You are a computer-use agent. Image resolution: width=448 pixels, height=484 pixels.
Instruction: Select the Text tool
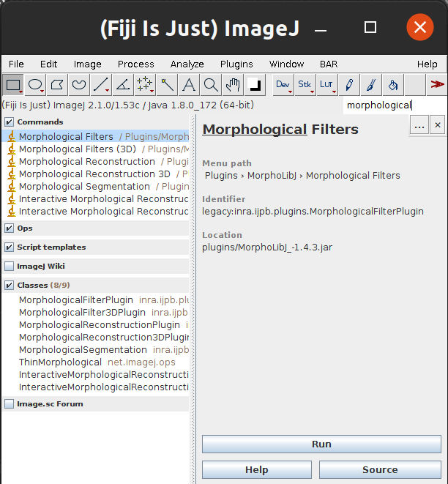tap(189, 85)
